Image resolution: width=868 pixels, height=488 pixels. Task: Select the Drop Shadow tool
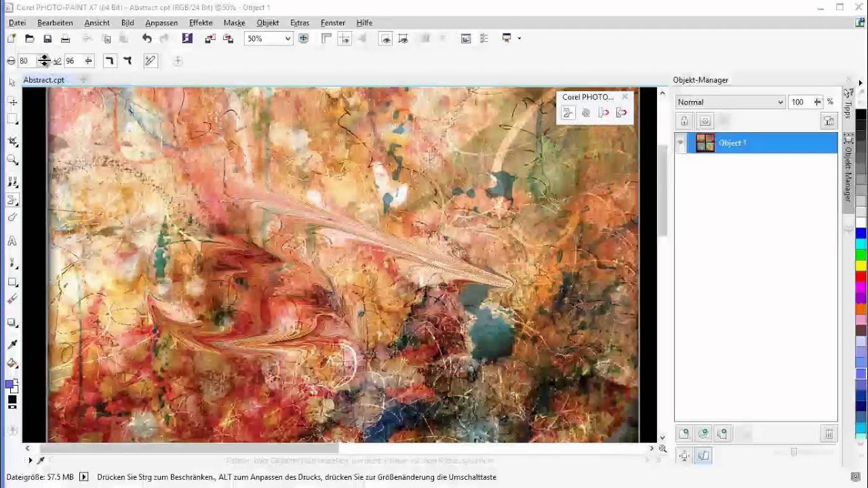(12, 323)
